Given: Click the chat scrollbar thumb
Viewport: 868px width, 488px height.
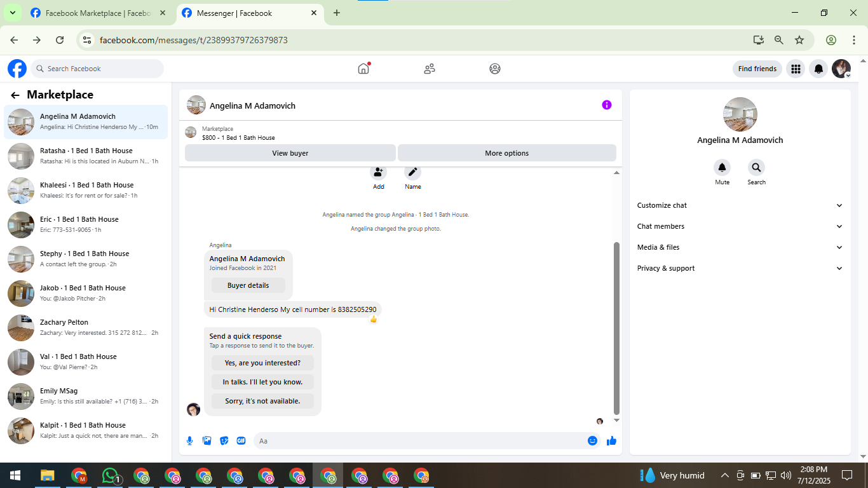Looking at the screenshot, I should pos(616,328).
